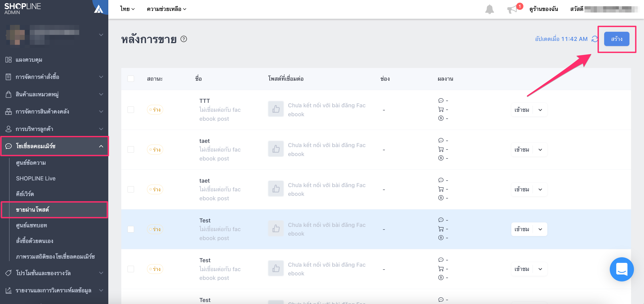Click the shopping bag icon beside สินค้าและหมวดหมู่

point(9,94)
